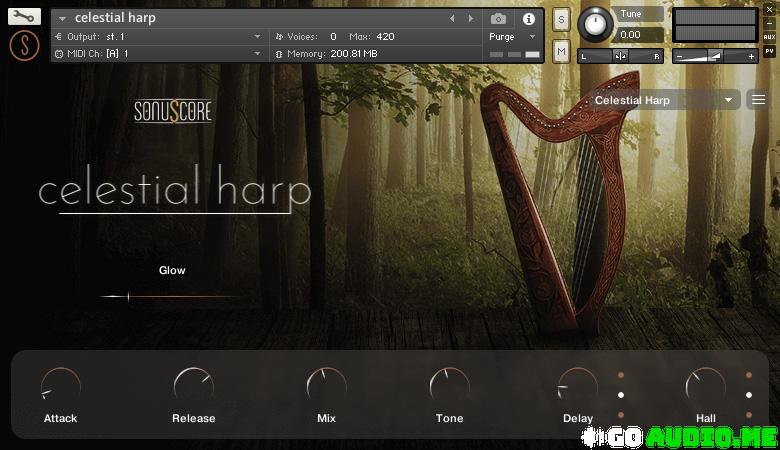Open the Output st. 1 dropdown
Image resolution: width=780 pixels, height=450 pixels.
pyautogui.click(x=159, y=36)
